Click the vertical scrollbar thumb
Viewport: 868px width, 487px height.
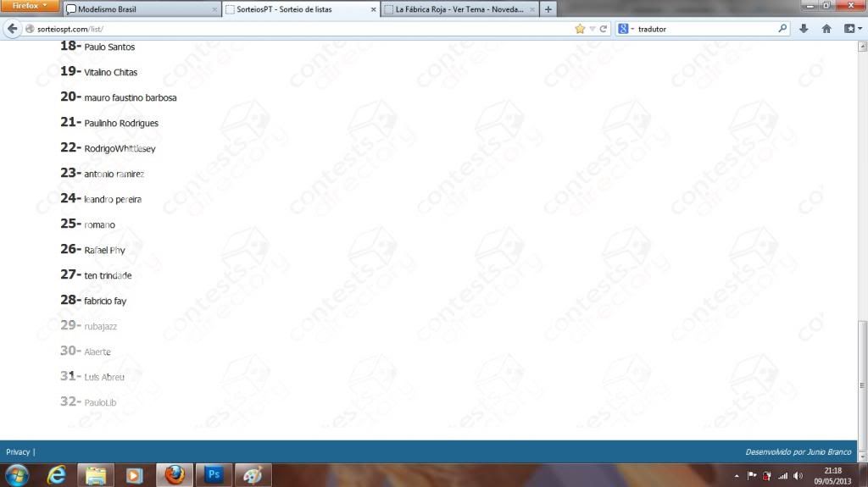point(862,385)
